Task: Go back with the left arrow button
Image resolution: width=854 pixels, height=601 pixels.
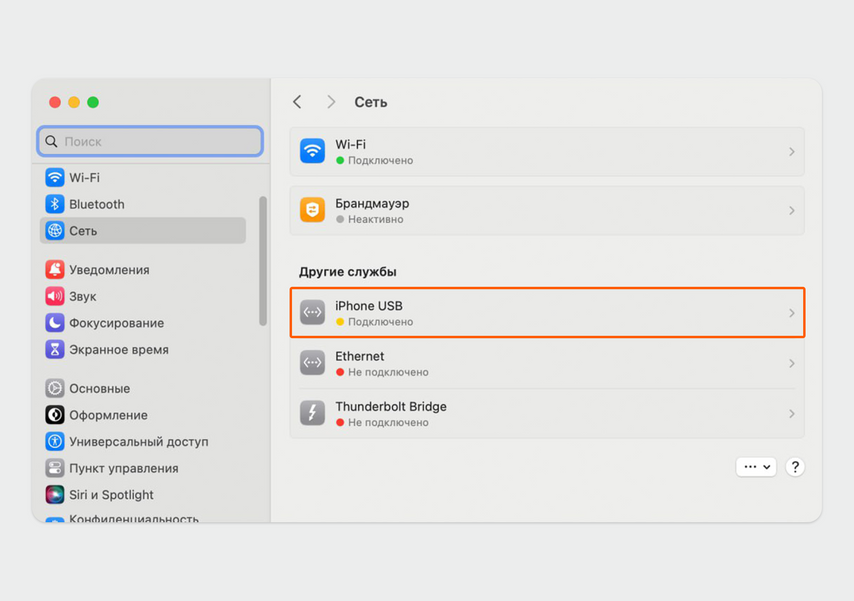Action: [x=297, y=102]
